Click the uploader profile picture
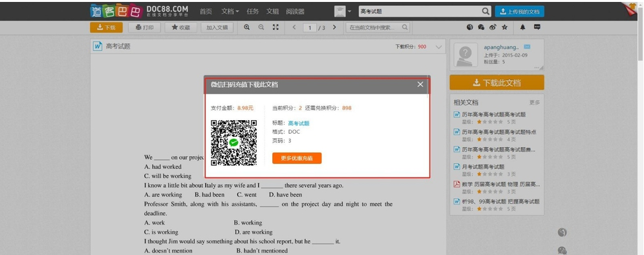This screenshot has height=255, width=644. coord(466,55)
